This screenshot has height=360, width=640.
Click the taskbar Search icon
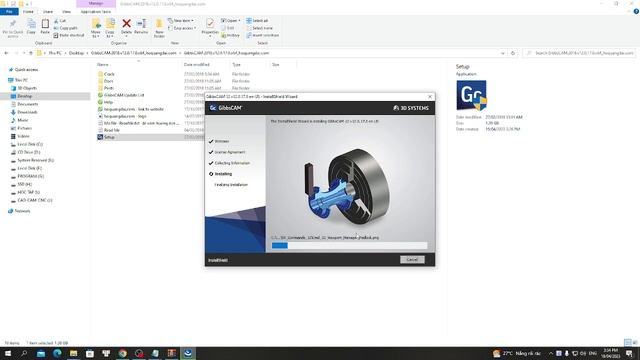[x=24, y=353]
